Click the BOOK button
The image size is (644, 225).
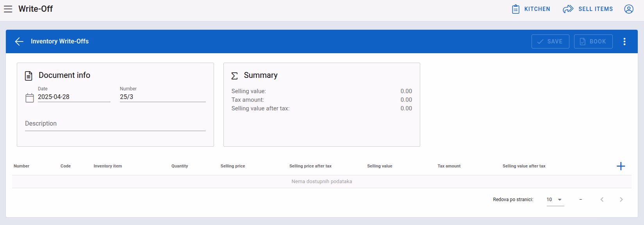[x=593, y=41]
